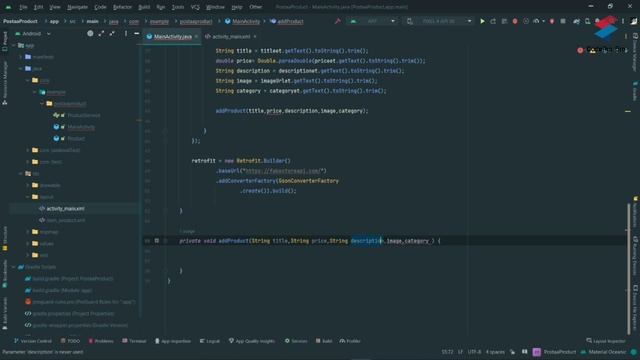Screen dimensions: 640x360
Task: Select proguard-rules.pro in the project tree
Action: click(84, 302)
